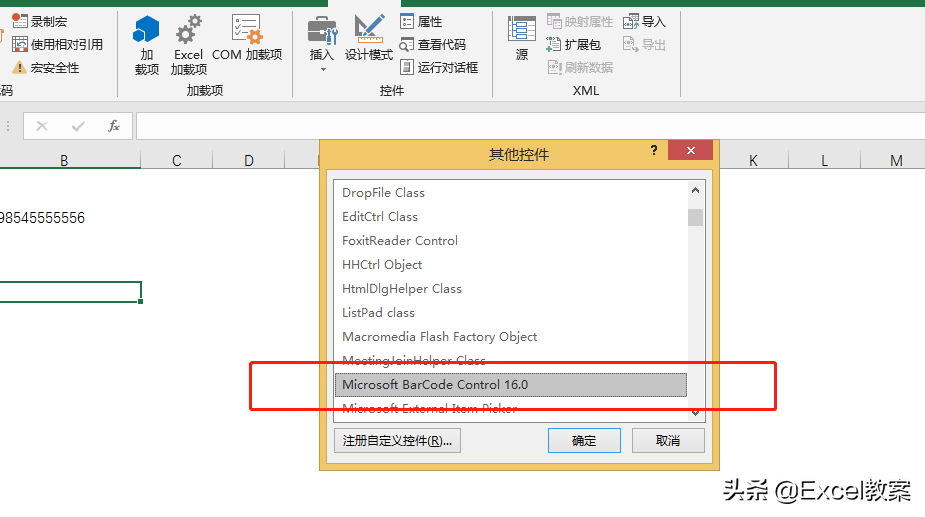This screenshot has width=925, height=517.
Task: Open XML Expansion Packs (扩展包)
Action: (x=573, y=44)
